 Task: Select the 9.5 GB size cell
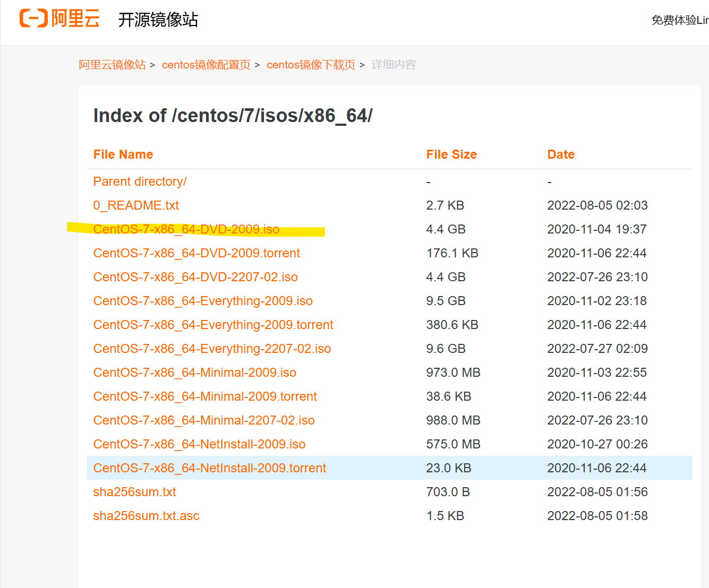pos(446,301)
